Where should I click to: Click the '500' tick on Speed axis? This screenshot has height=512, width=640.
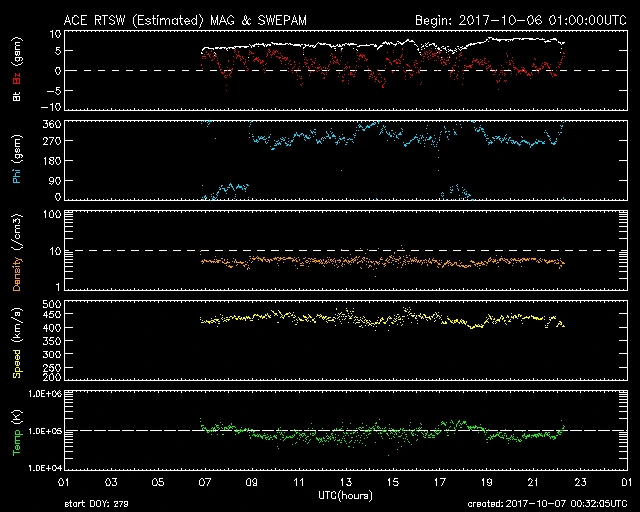tap(52, 304)
